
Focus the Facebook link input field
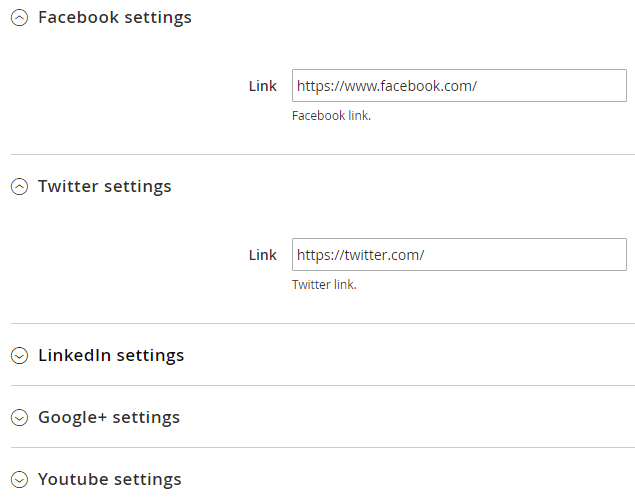[459, 85]
